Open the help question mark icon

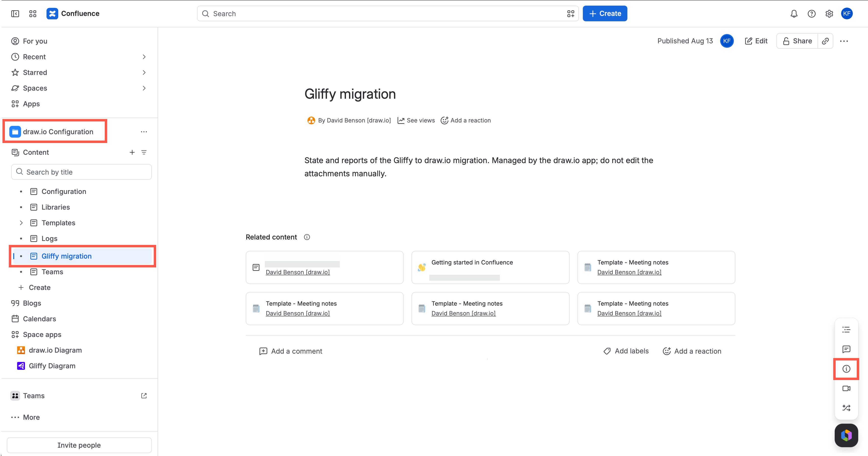811,13
